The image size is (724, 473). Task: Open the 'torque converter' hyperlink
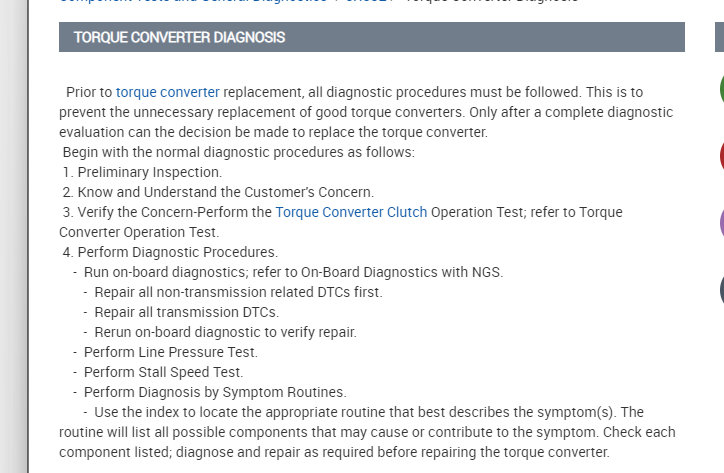tap(168, 92)
